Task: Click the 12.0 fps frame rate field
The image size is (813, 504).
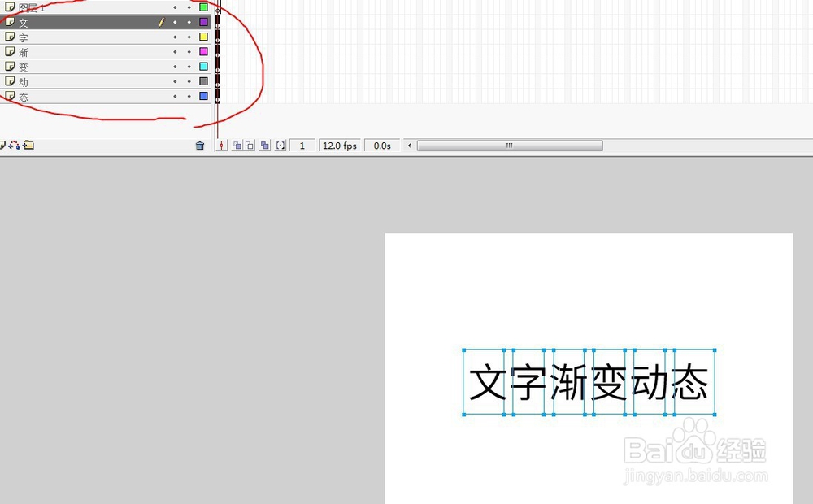Action: point(339,146)
